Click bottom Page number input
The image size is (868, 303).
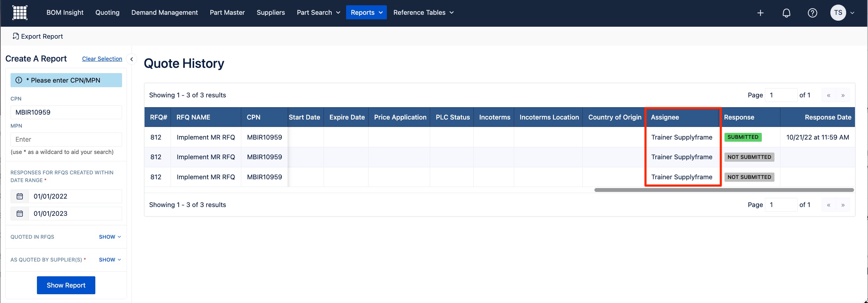click(x=781, y=205)
